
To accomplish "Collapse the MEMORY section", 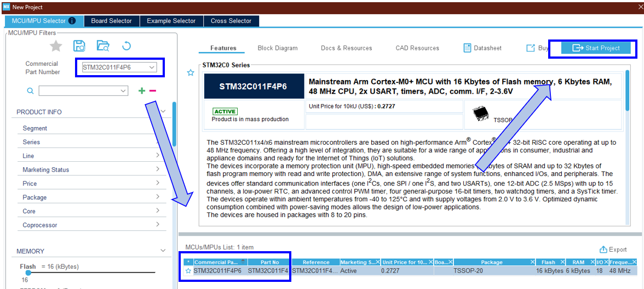I will coord(163,251).
